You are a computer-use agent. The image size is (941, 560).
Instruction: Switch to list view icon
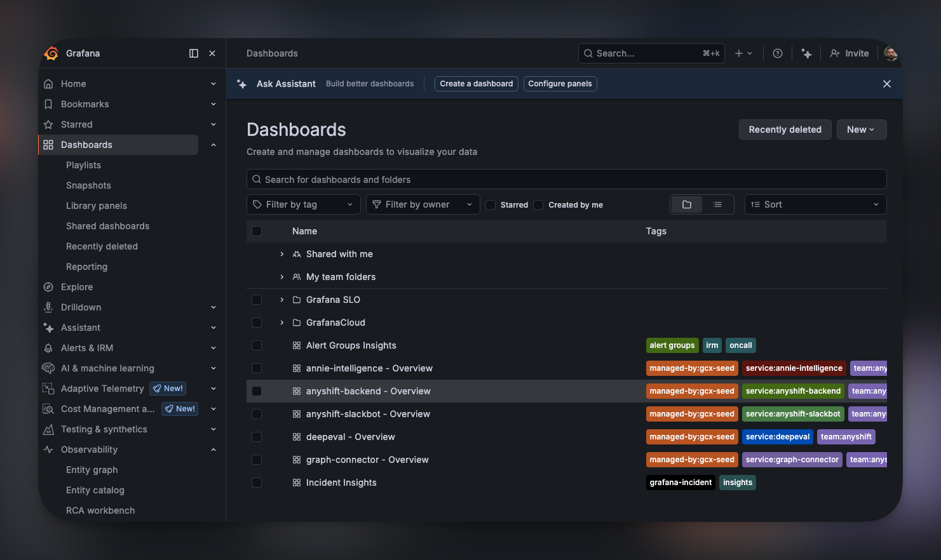point(717,204)
